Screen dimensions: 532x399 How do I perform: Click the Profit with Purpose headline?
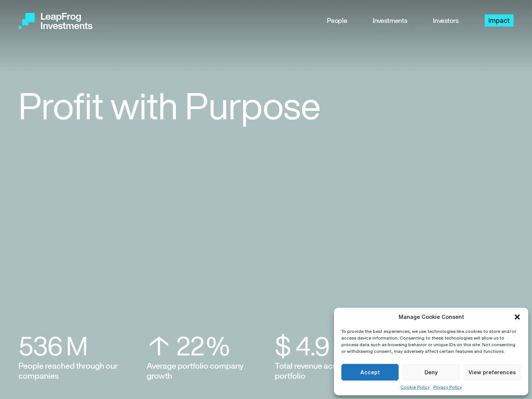(x=169, y=107)
